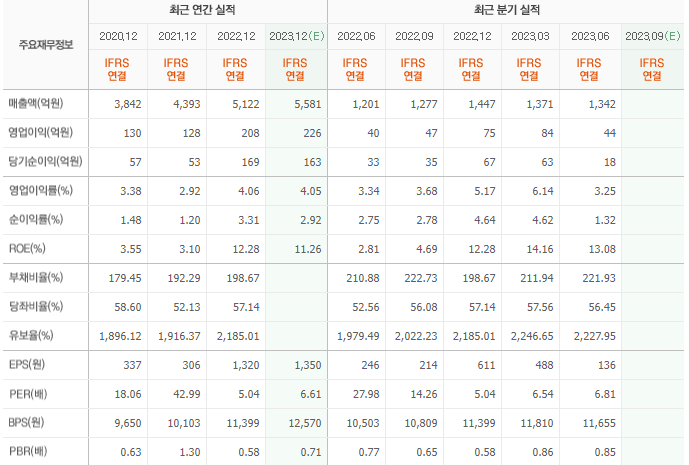Select the 2023.12(E) estimate column header
The image size is (689, 465).
pyautogui.click(x=297, y=36)
